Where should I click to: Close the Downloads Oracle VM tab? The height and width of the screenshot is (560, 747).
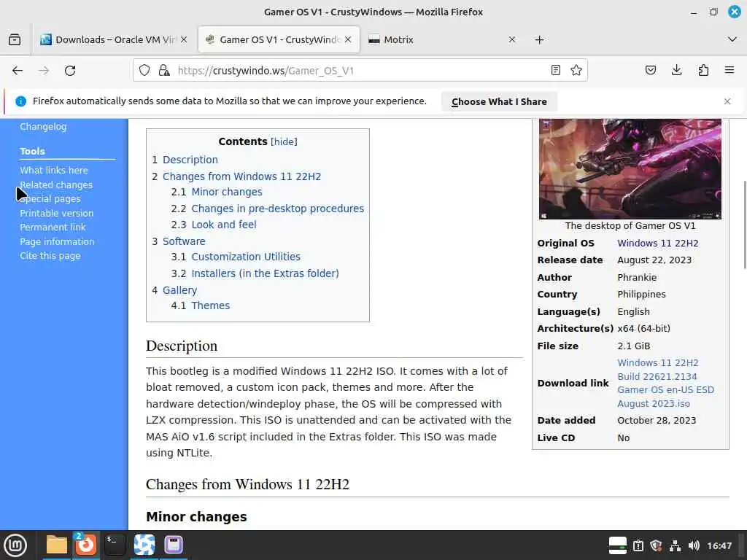click(x=184, y=39)
